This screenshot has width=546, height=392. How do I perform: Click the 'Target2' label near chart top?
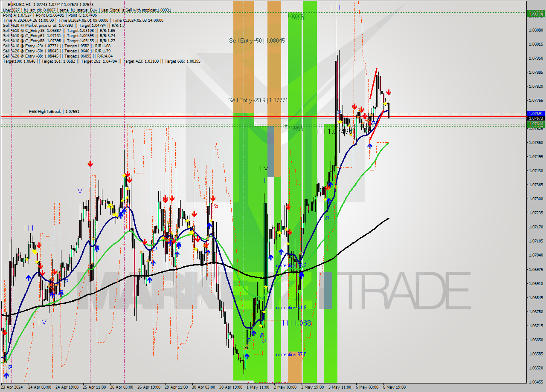tap(296, 16)
